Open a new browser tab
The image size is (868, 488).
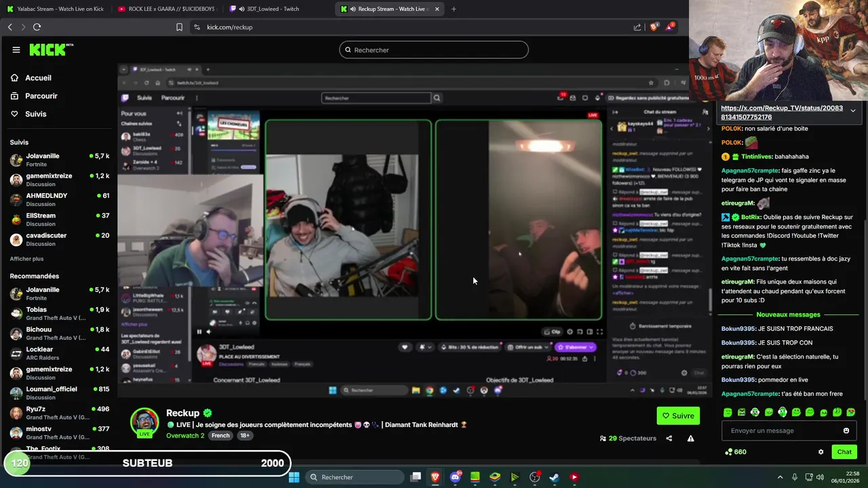(x=454, y=9)
